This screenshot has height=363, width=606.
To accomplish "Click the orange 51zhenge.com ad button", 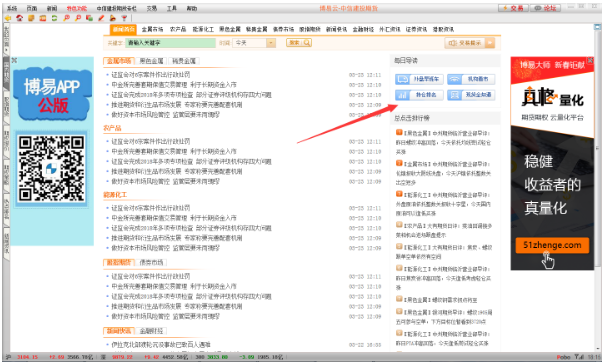I will click(x=552, y=245).
